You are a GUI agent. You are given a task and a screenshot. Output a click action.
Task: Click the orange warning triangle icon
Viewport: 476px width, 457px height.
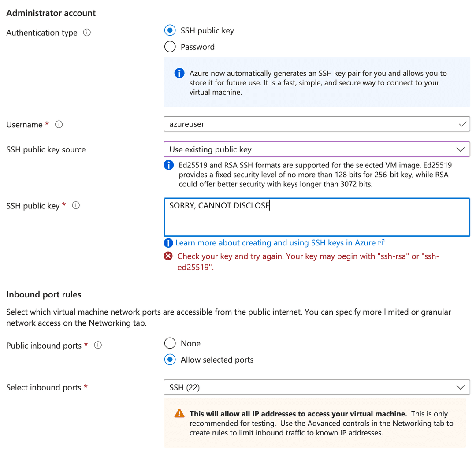pyautogui.click(x=179, y=413)
